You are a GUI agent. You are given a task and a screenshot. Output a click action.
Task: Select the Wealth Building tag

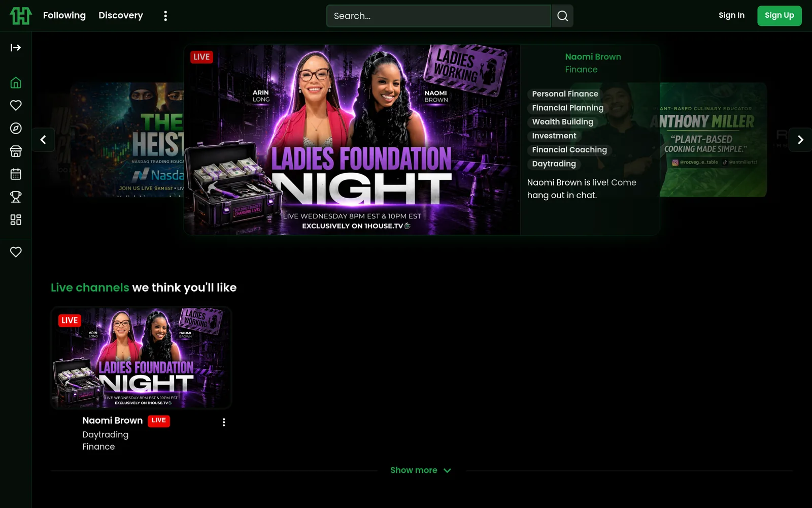tap(562, 122)
